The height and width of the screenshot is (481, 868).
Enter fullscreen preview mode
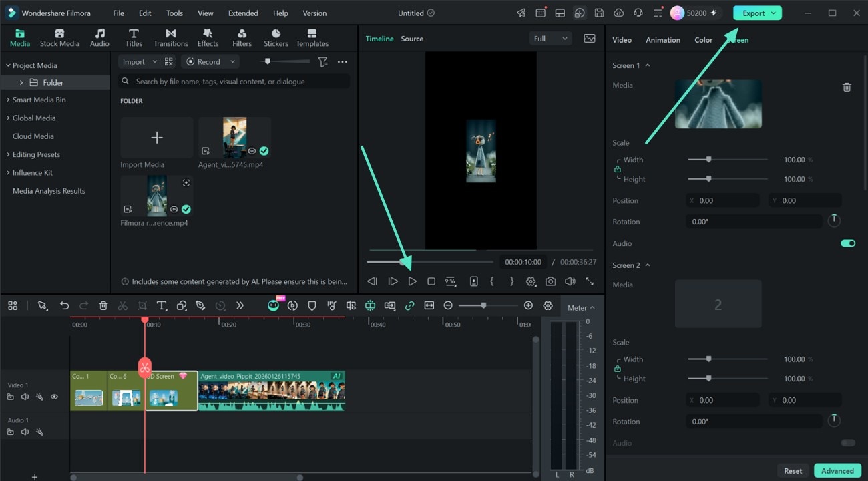click(x=590, y=281)
